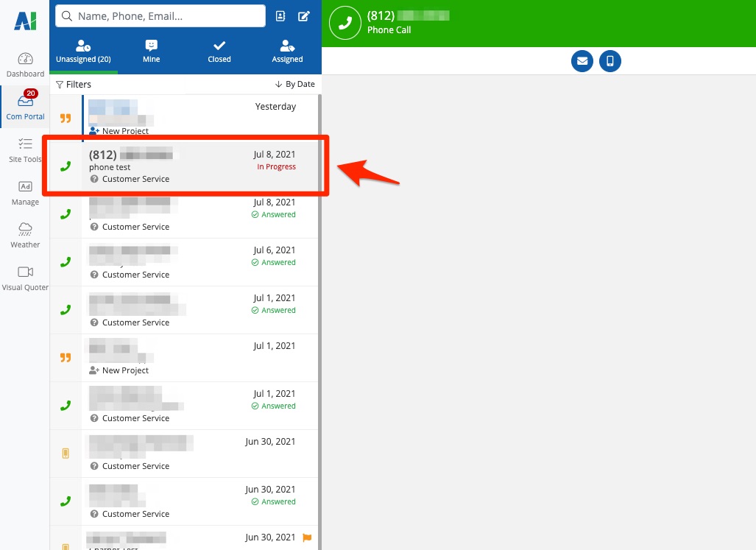Viewport: 756px width, 550px height.
Task: Open the Manage ad icon
Action: 25,187
